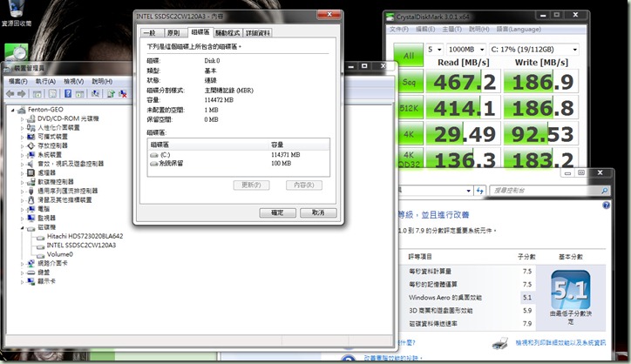The image size is (631, 364).
Task: Expand the 系統裝置 node
Action: point(22,155)
